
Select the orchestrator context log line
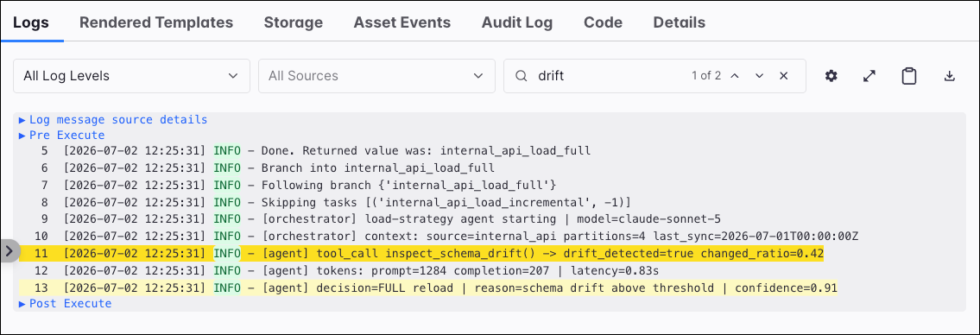[x=560, y=237]
